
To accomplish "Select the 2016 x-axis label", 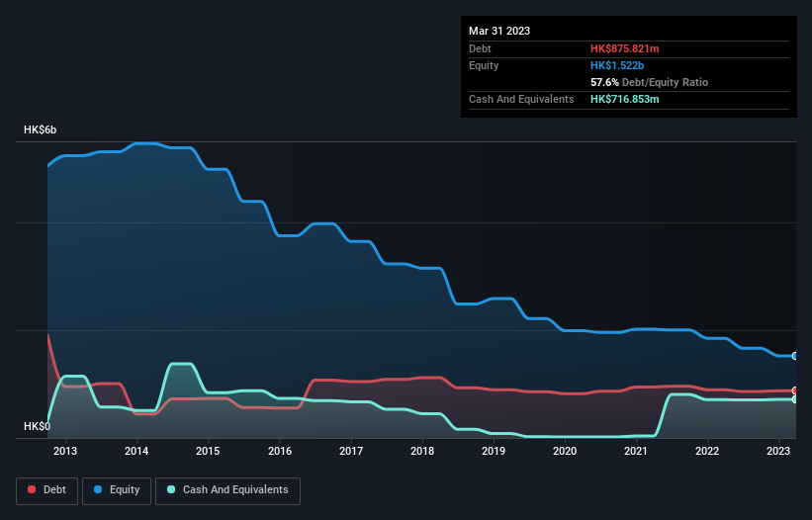I will [x=280, y=451].
